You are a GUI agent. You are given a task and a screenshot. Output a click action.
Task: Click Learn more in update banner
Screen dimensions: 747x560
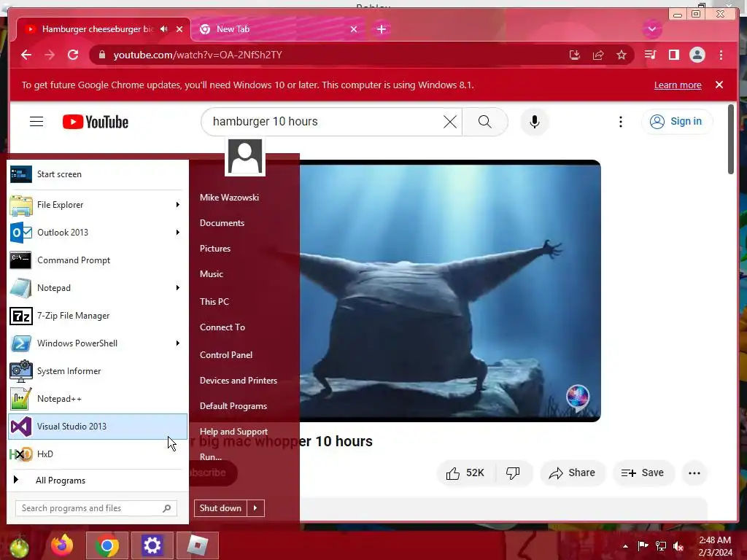(678, 85)
